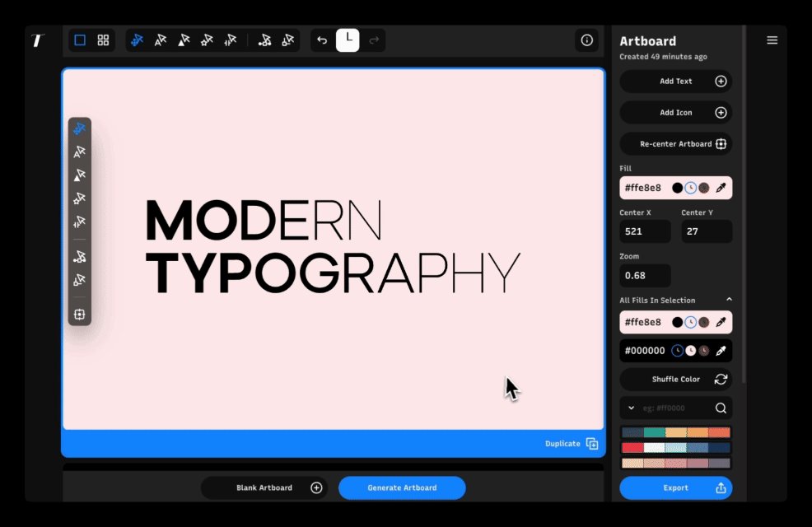Click the MODERN text on the artboard
812x527 pixels.
[264, 221]
